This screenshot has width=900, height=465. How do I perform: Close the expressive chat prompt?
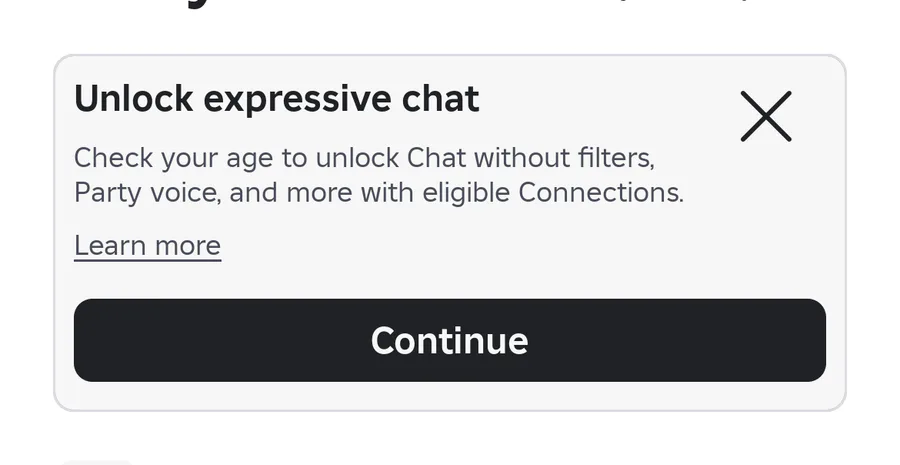pos(766,116)
